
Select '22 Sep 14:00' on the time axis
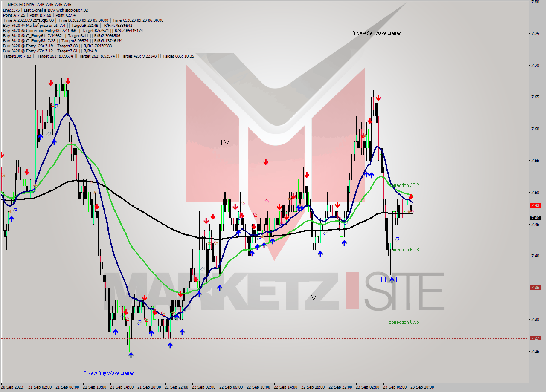pos(285,387)
